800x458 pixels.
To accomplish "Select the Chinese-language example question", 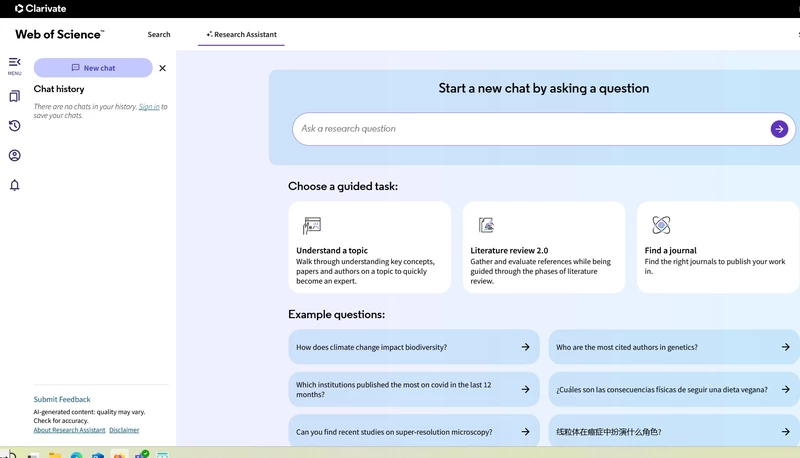I will [673, 431].
